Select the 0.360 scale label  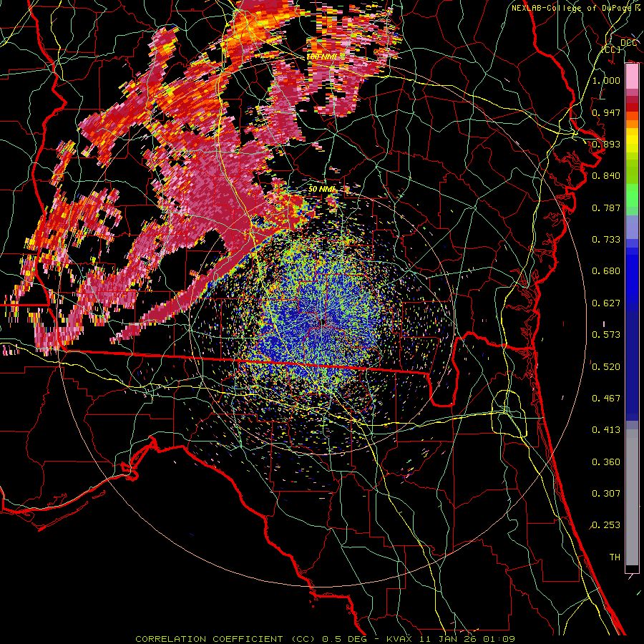[x=606, y=462]
